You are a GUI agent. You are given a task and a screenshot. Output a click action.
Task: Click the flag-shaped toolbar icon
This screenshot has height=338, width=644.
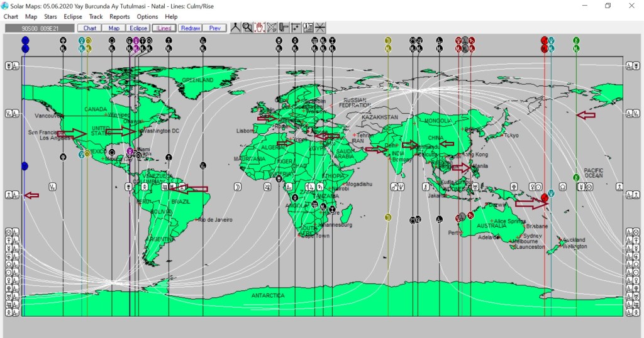click(x=284, y=28)
